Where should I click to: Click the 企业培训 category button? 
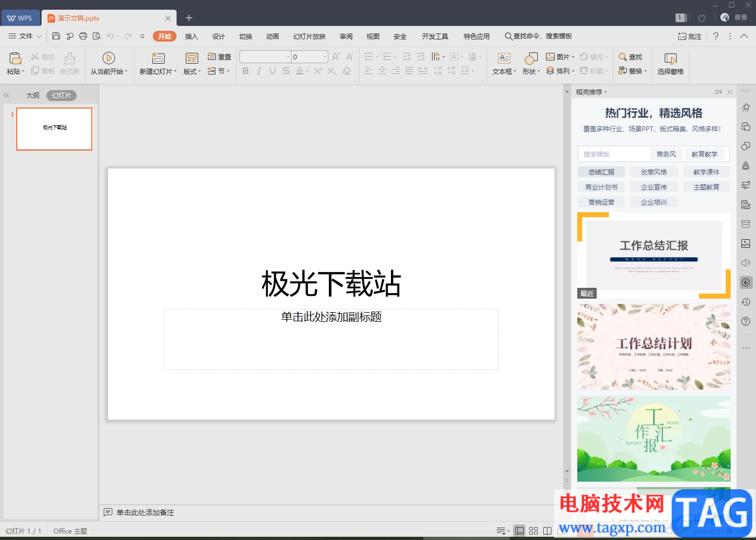[653, 202]
